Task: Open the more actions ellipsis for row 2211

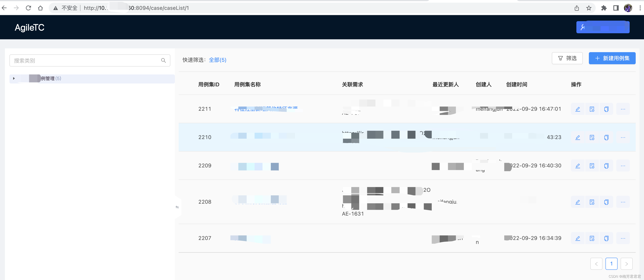Action: 623,109
